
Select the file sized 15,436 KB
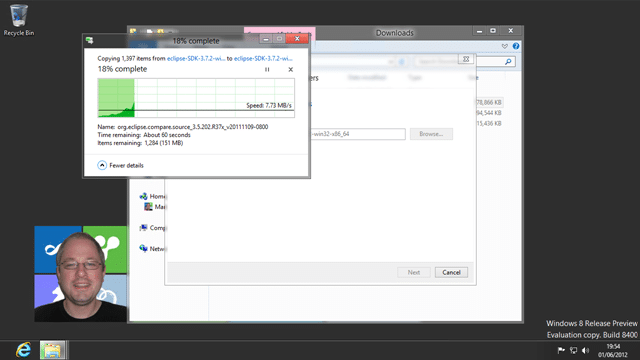[x=489, y=123]
